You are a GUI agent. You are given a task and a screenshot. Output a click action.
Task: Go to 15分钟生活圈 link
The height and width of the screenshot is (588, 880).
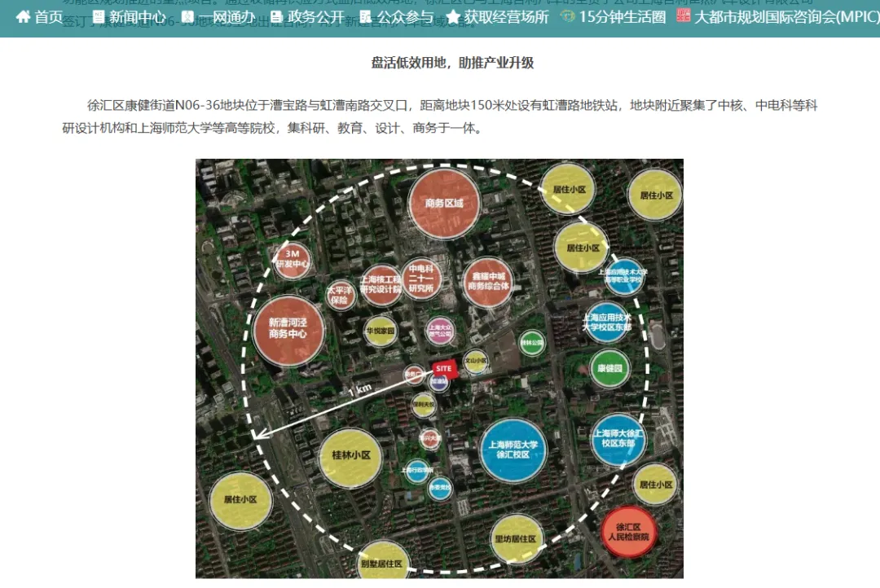coord(623,17)
